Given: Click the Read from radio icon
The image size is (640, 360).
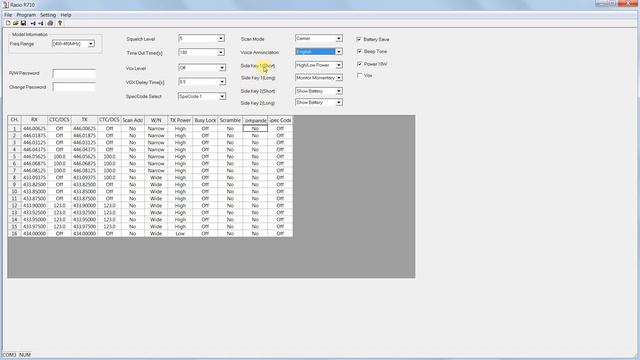Looking at the screenshot, I should pos(33,23).
